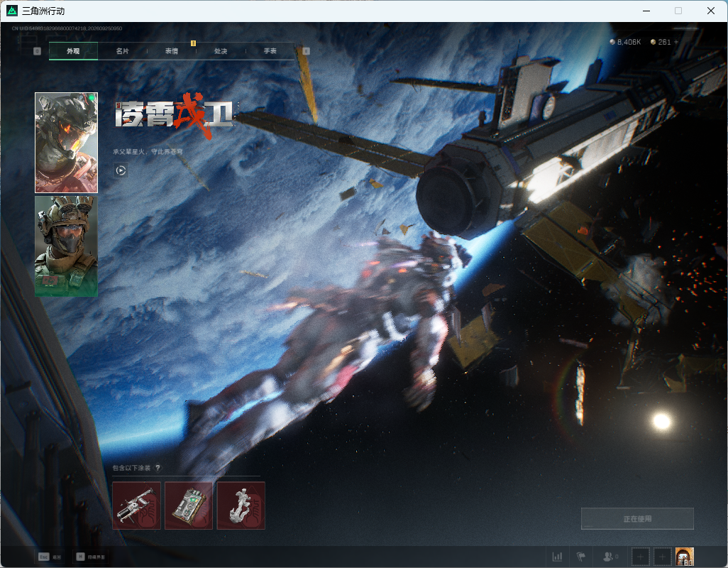Open the 名片 tab
Image resolution: width=728 pixels, height=568 pixels.
coord(123,51)
